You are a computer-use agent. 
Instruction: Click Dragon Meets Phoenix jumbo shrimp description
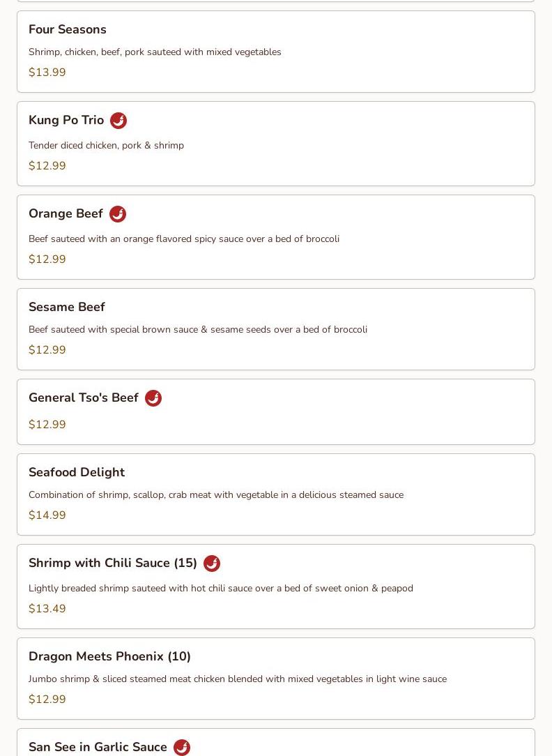click(238, 679)
